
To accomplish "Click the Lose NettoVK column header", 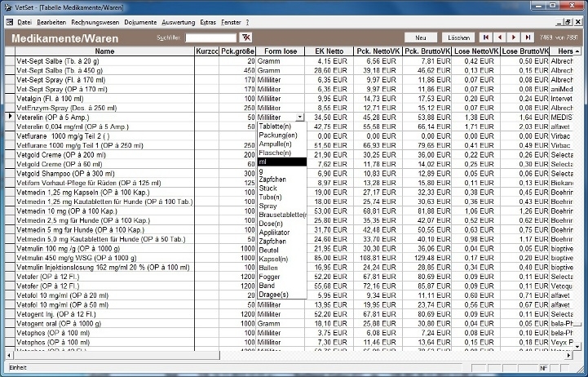I will coord(476,51).
